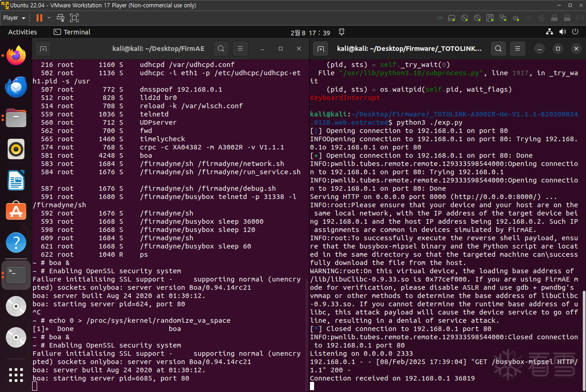Click the notification bell icon
586x392 pixels.
[342, 32]
